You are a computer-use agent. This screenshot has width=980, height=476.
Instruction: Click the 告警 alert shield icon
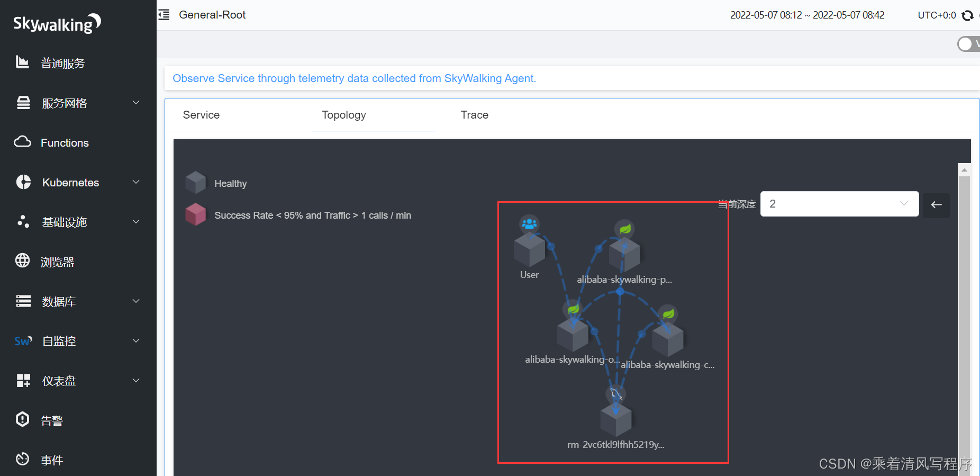coord(22,419)
